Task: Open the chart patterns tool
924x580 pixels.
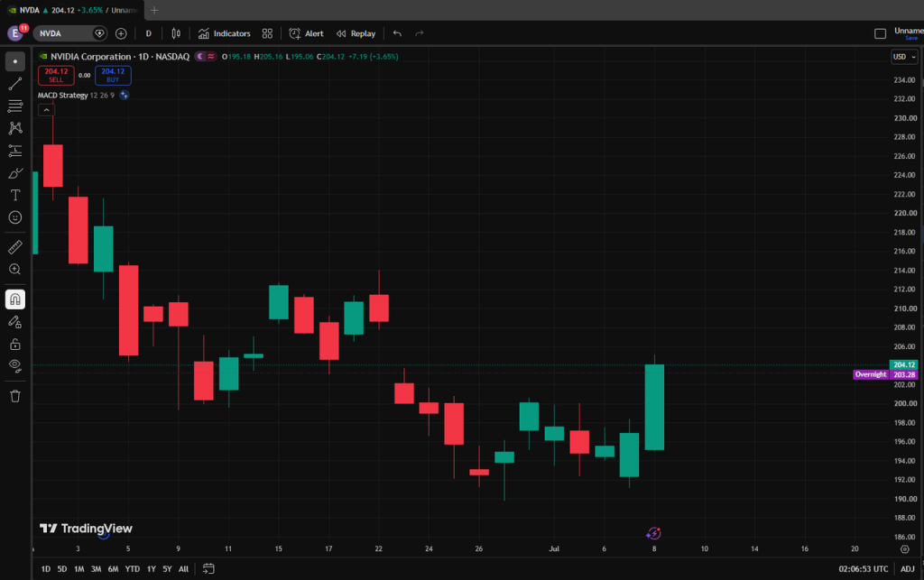Action: pyautogui.click(x=15, y=128)
